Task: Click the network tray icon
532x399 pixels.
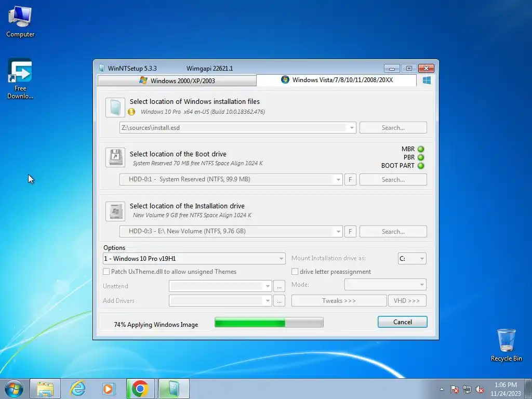Action: pos(467,389)
